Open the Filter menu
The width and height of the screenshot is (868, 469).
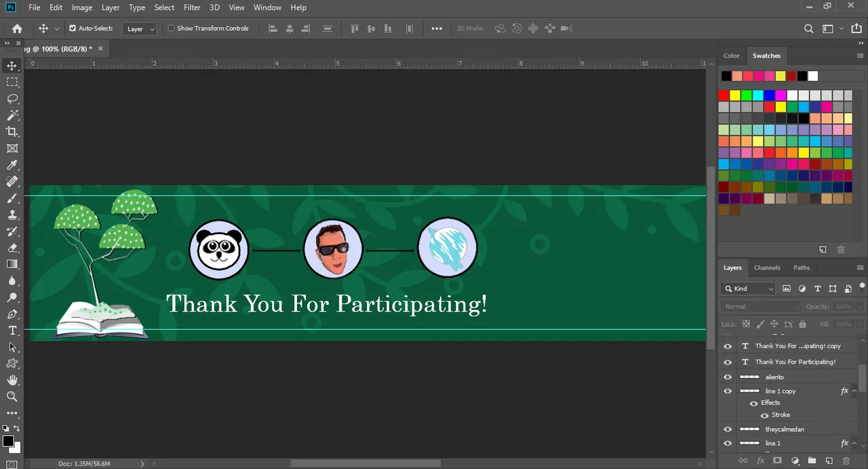pos(192,7)
